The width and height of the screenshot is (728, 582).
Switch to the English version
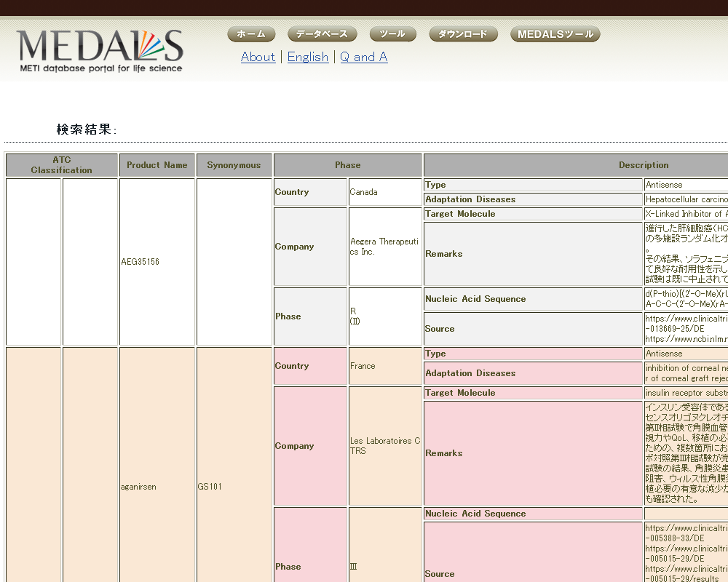pyautogui.click(x=307, y=57)
